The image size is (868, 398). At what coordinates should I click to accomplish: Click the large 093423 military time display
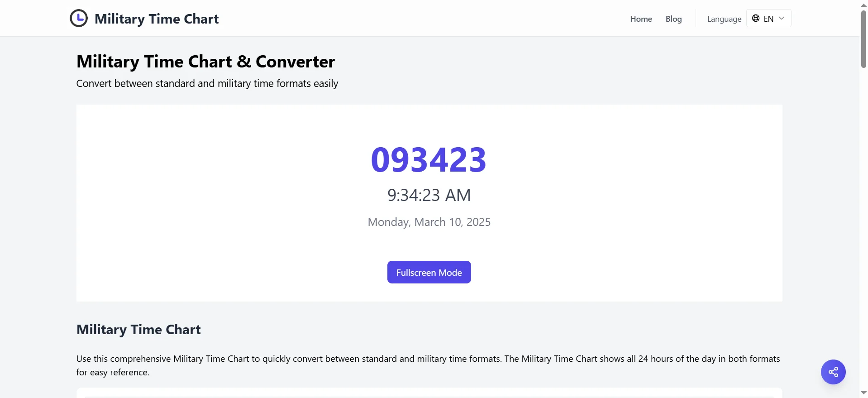(x=428, y=158)
